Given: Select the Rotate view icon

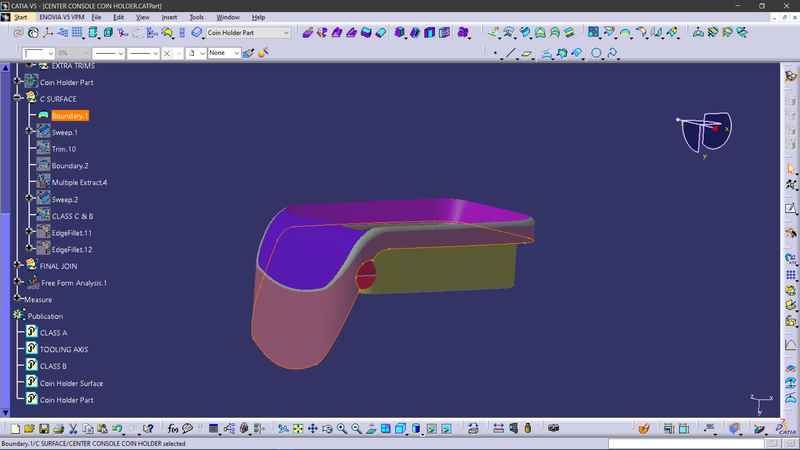Looking at the screenshot, I should coord(327,429).
